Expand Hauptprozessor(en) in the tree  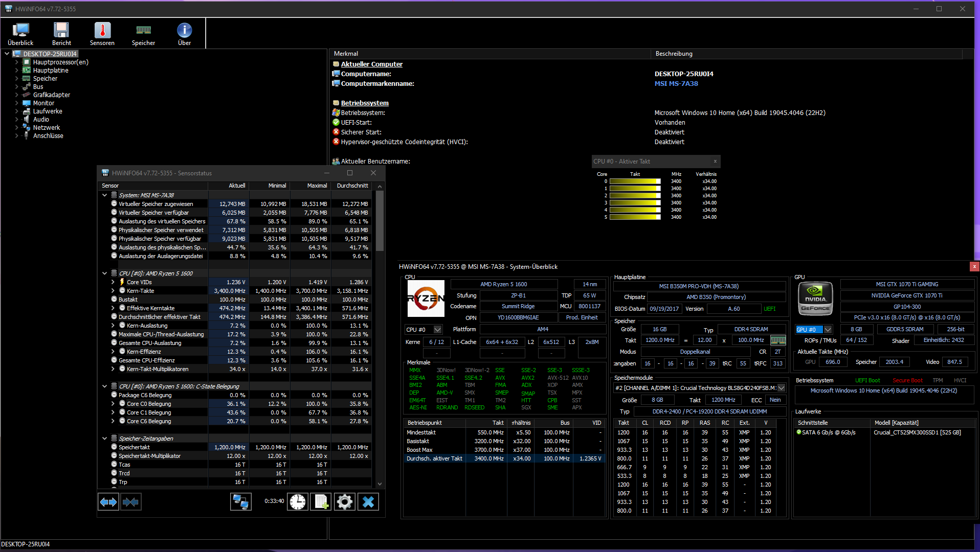[16, 62]
